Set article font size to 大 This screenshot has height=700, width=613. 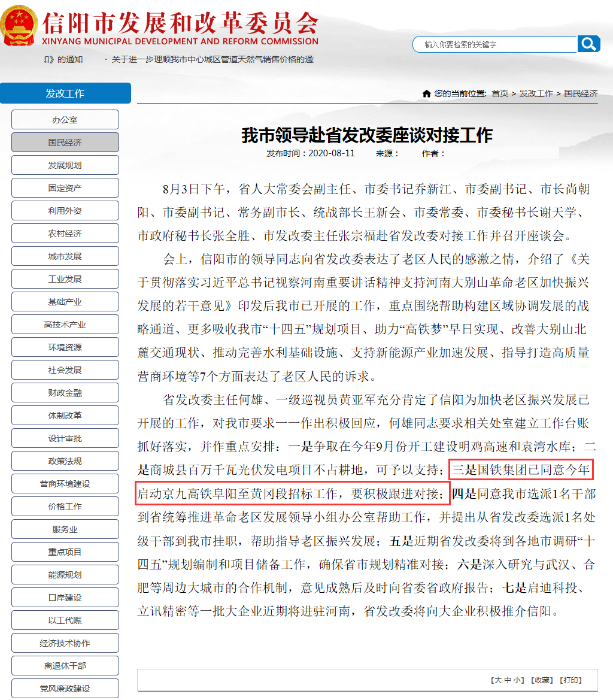[x=498, y=680]
